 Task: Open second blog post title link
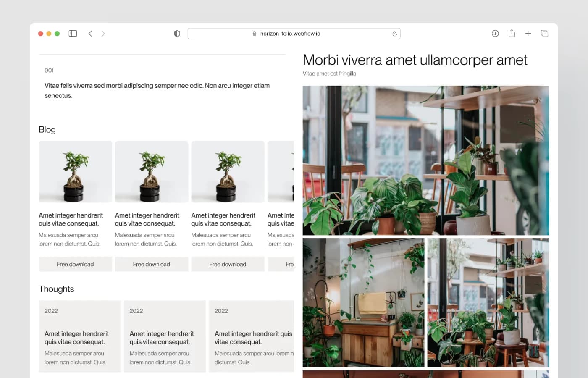point(147,219)
